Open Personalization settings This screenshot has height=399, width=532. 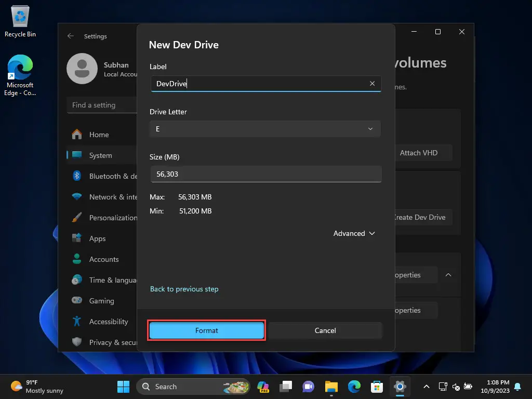click(102, 218)
